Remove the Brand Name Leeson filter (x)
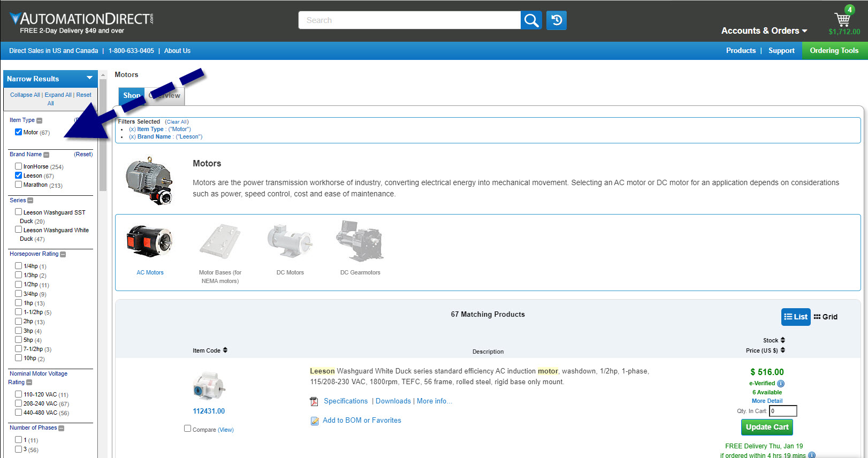Viewport: 868px width, 458px height. [x=132, y=137]
